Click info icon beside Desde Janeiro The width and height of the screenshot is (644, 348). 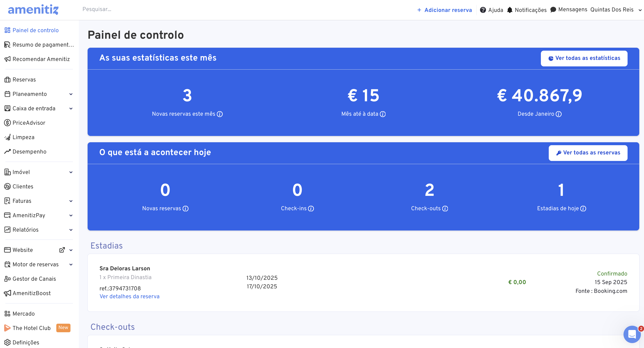click(558, 114)
